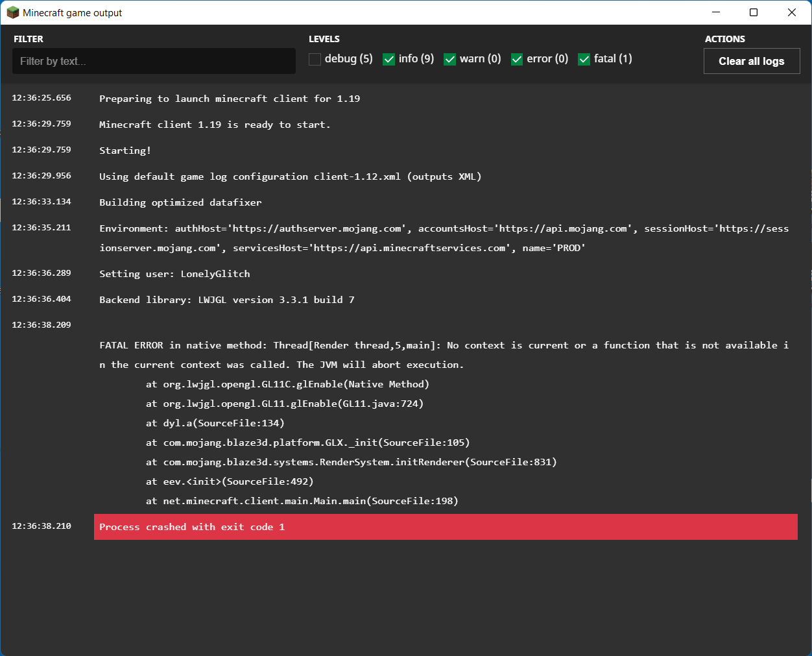This screenshot has width=812, height=656.
Task: Click the dyl.a(SourceFile:134) stack line
Action: coord(215,423)
